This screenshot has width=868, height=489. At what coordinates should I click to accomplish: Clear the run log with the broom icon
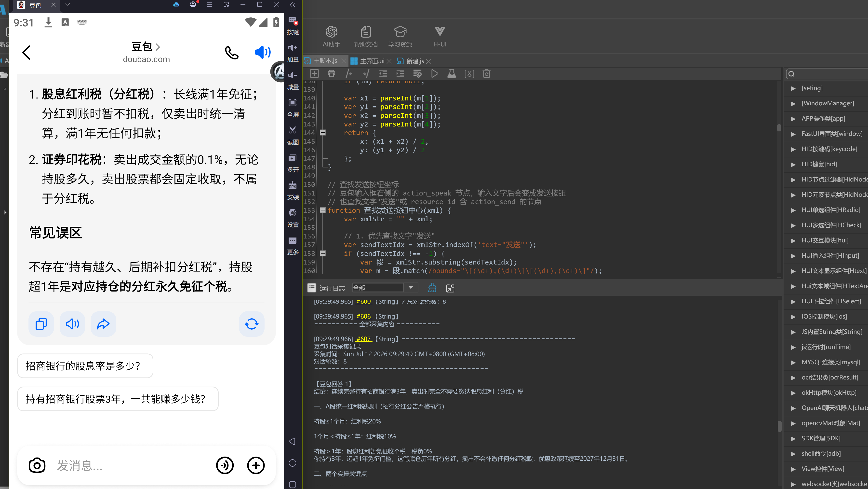[x=432, y=288]
